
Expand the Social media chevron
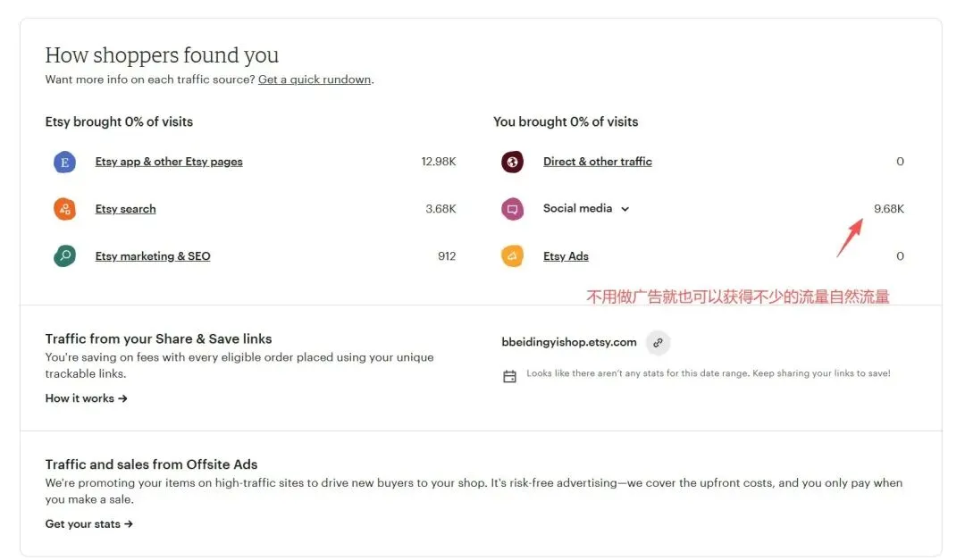pos(625,209)
